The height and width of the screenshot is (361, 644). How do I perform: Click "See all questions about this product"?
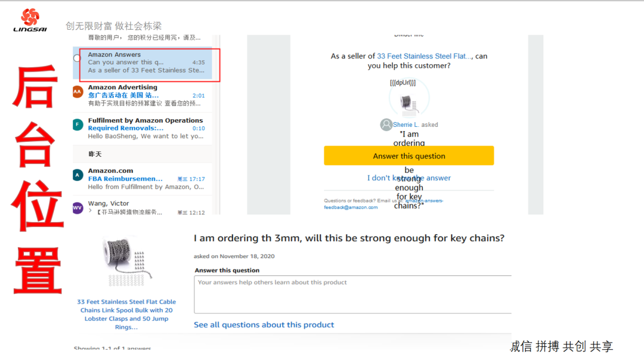pos(264,325)
